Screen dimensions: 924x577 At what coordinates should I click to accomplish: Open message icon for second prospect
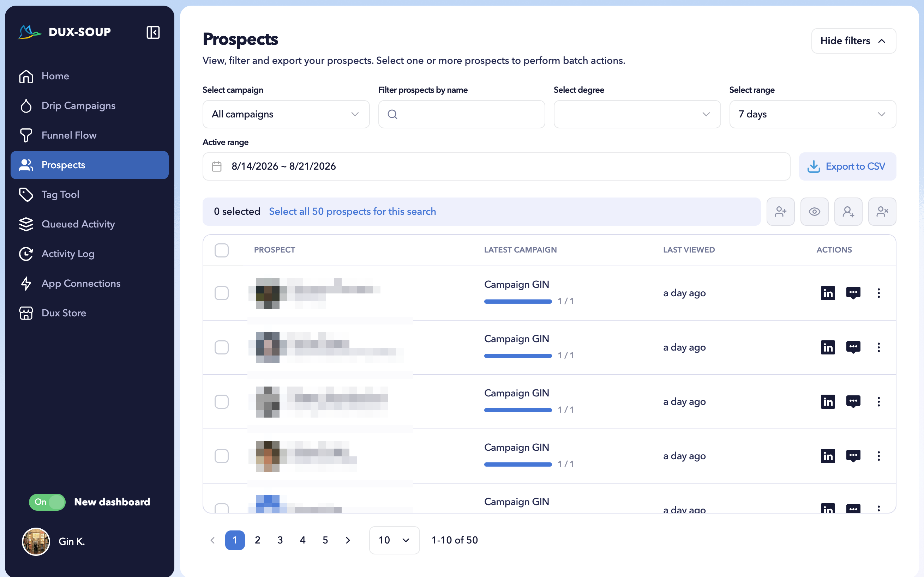853,347
